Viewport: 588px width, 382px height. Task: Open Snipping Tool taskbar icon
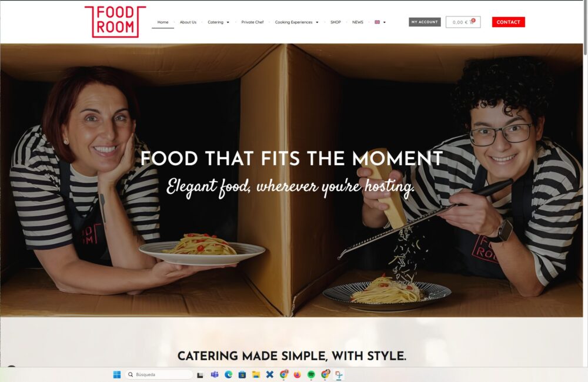point(339,374)
